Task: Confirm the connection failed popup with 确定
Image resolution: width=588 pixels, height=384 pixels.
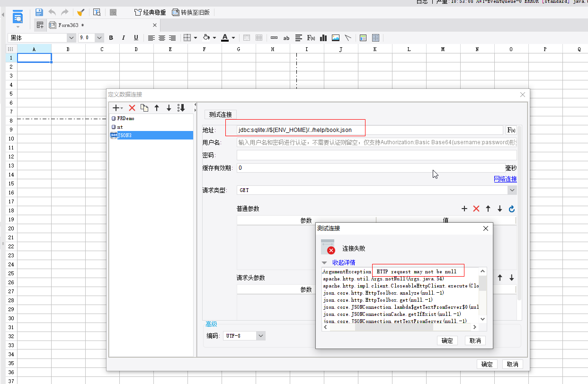Action: point(447,340)
